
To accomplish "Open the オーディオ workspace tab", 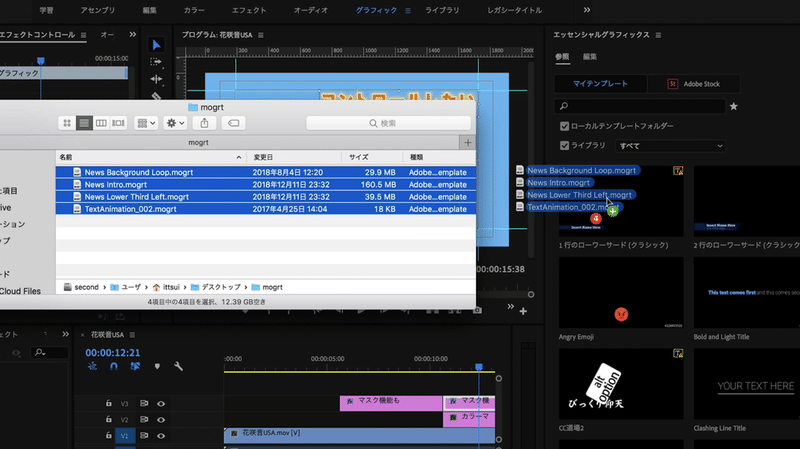I will [x=311, y=10].
